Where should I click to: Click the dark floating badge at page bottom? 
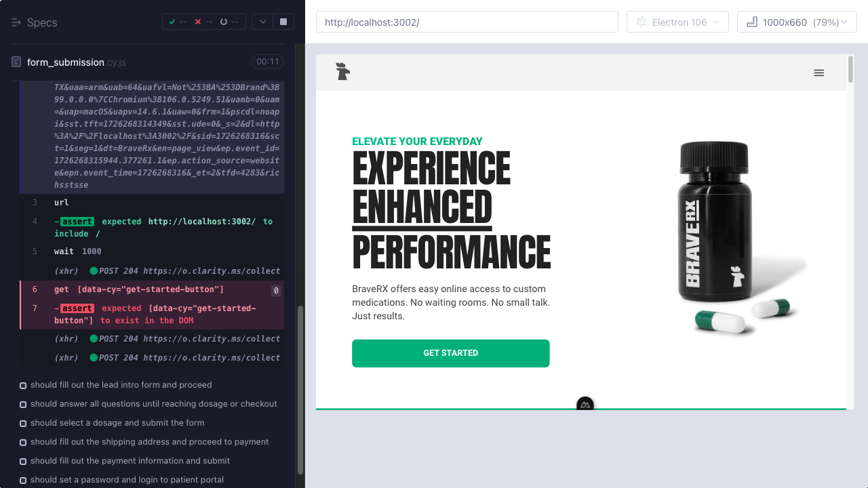point(585,405)
